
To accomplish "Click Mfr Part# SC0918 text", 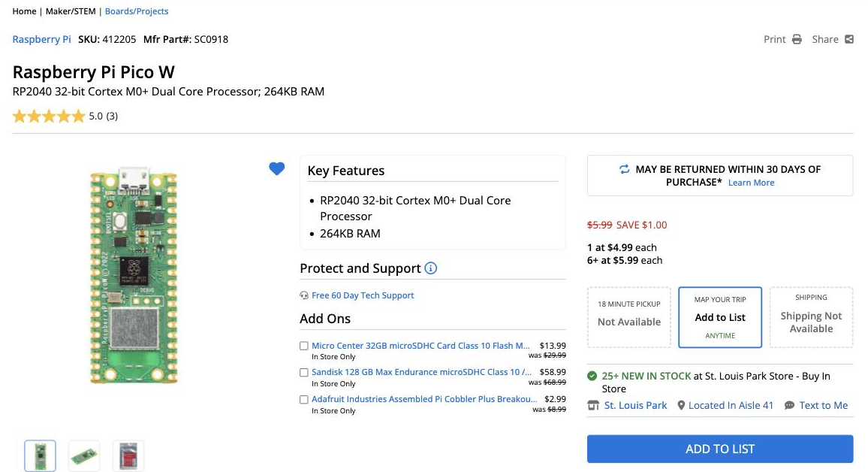I will pyautogui.click(x=185, y=39).
